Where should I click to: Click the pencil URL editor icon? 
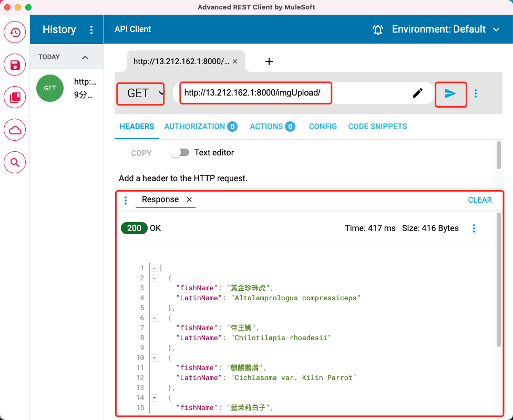click(x=417, y=93)
